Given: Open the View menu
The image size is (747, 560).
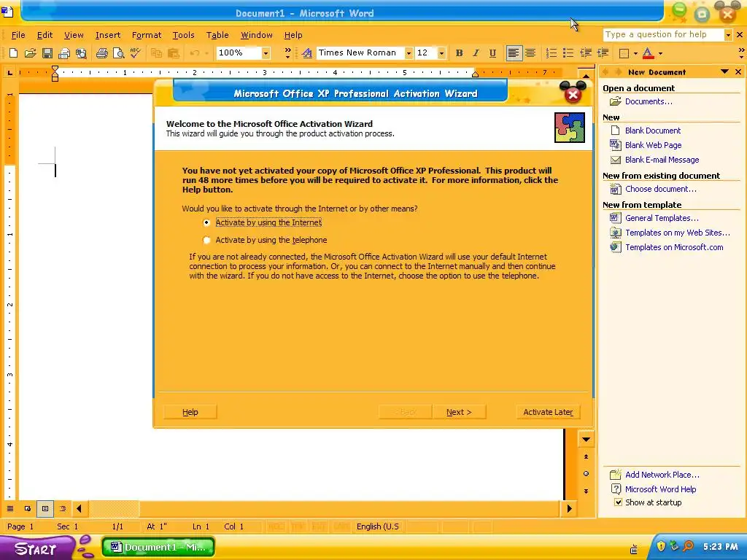Looking at the screenshot, I should 74,35.
